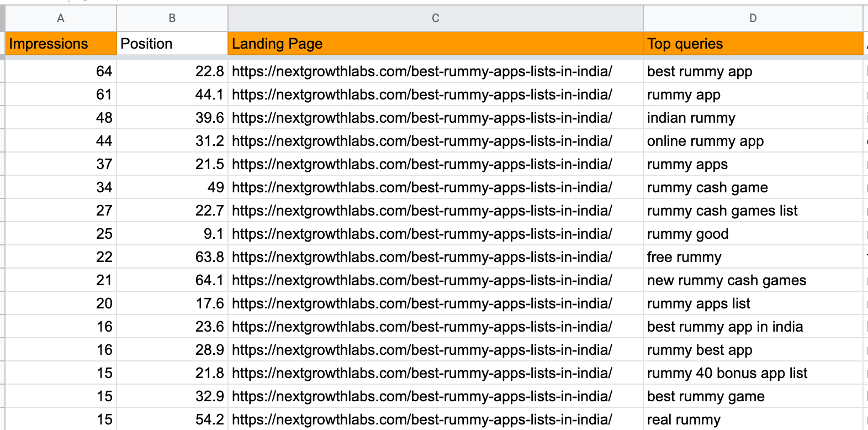Viewport: 868px width, 430px height.
Task: Select the position cell 22.7
Action: click(172, 211)
